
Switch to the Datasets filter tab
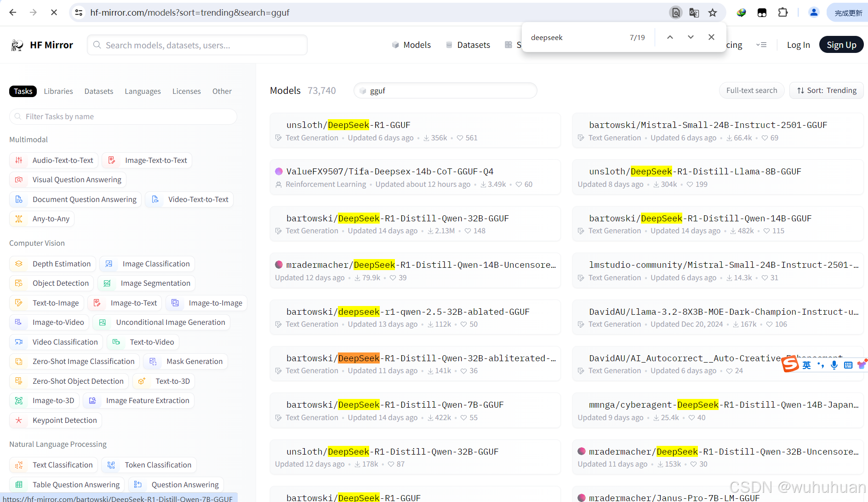tap(99, 91)
